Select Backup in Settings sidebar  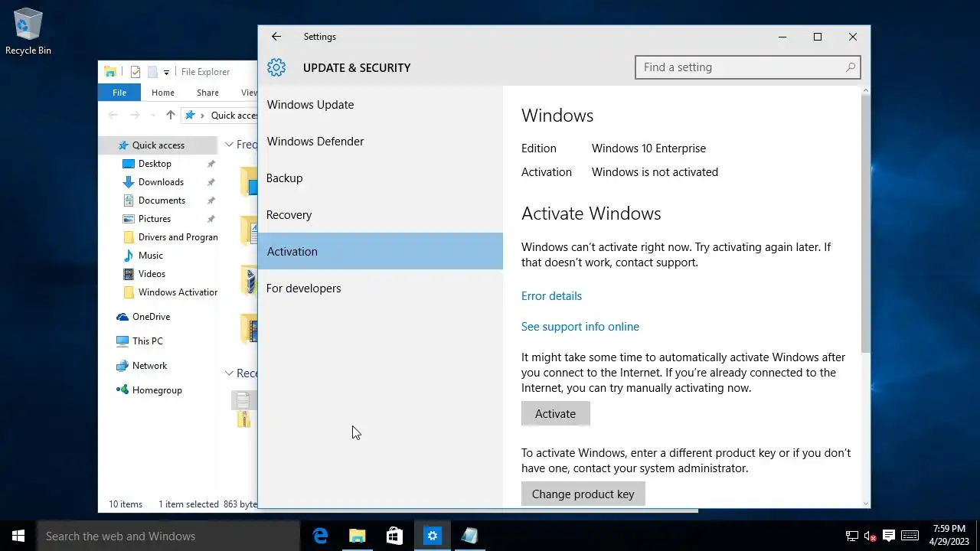(381, 178)
